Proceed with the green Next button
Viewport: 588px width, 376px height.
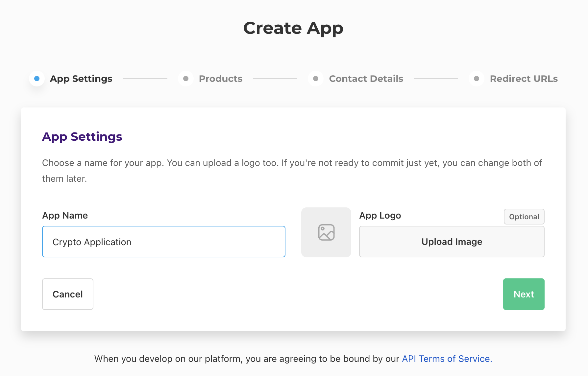click(524, 294)
